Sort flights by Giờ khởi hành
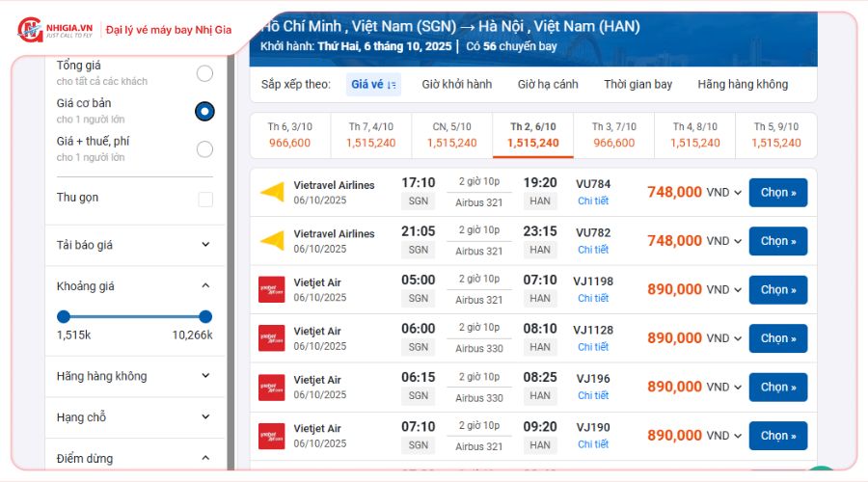Viewport: 868px width, 482px height. [456, 85]
